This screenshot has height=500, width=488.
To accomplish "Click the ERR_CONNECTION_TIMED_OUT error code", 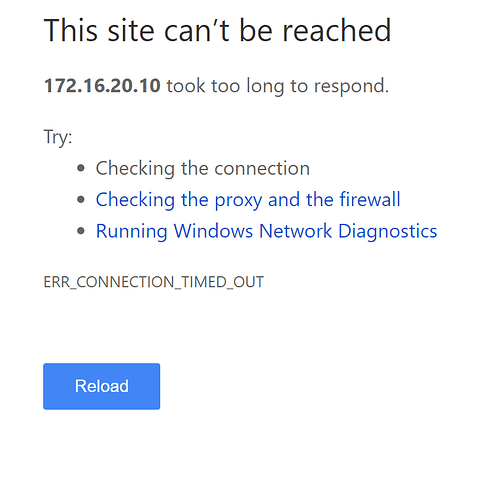I will (x=154, y=282).
